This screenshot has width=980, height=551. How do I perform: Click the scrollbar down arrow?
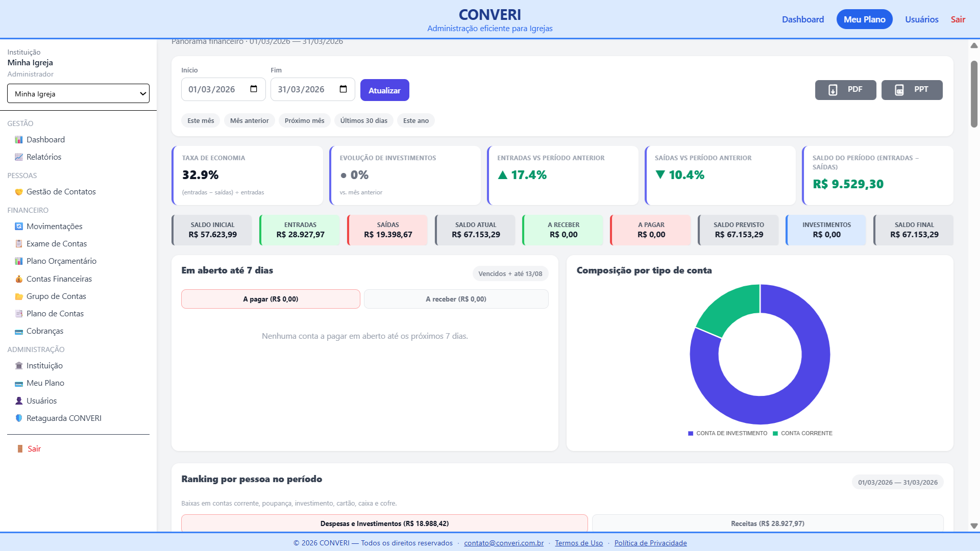(x=974, y=526)
